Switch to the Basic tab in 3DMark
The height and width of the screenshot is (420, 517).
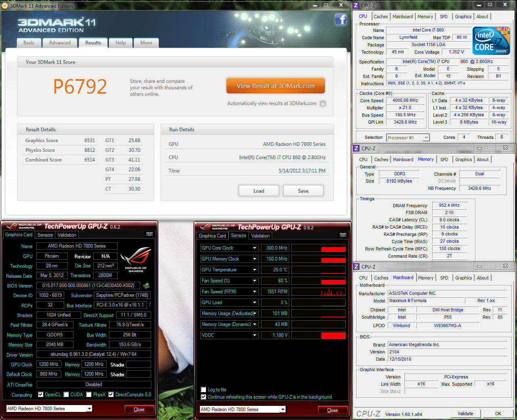pyautogui.click(x=29, y=43)
